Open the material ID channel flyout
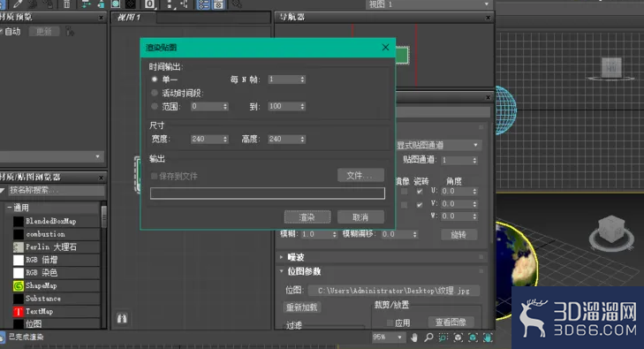The width and height of the screenshot is (644, 349). [150, 4]
